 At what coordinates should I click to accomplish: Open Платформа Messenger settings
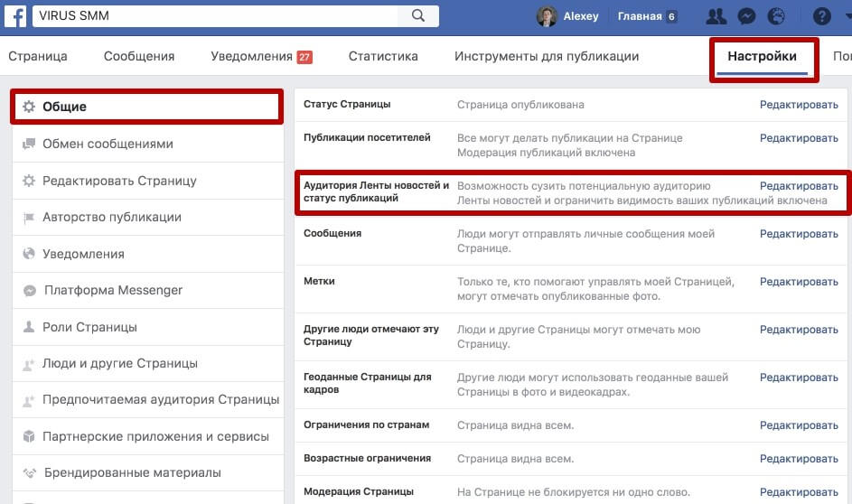coord(148,291)
